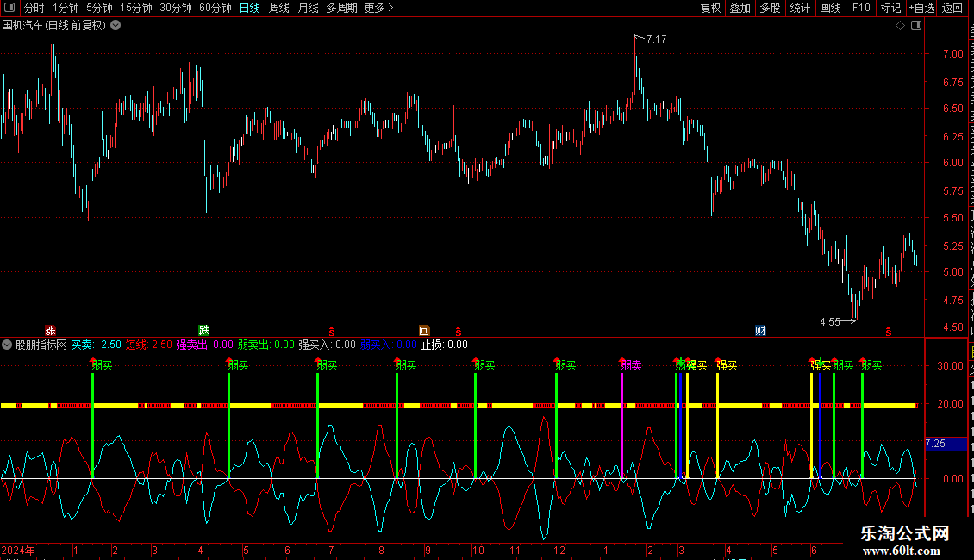Image resolution: width=974 pixels, height=560 pixels.
Task: Add stock with +自选 button
Action: [921, 8]
